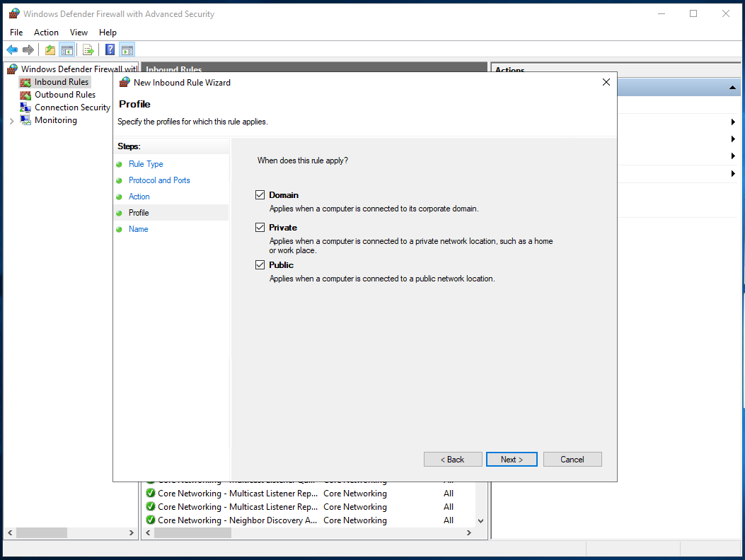Uncheck the Private profile checkbox
745x560 pixels.
260,227
